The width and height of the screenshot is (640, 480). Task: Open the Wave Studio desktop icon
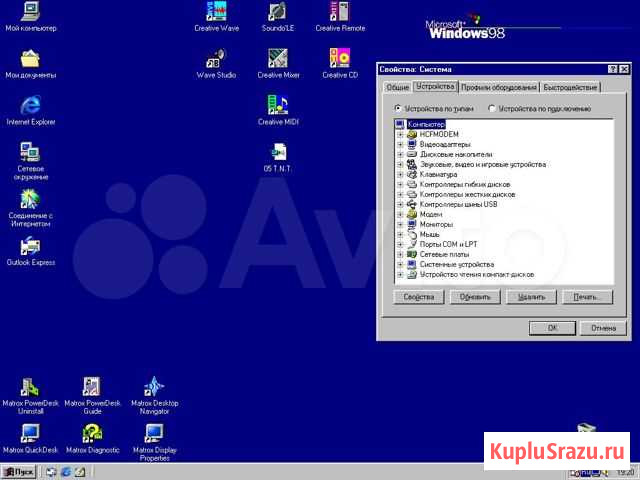216,63
